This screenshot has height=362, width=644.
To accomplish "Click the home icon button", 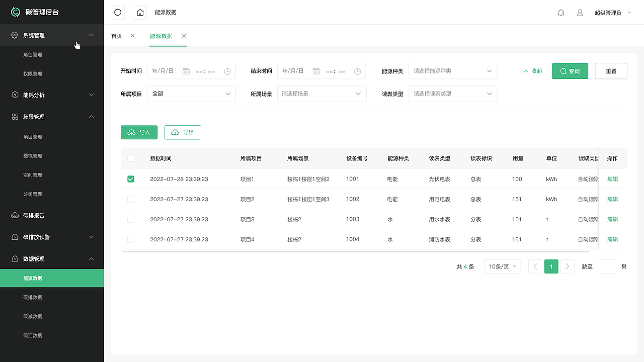I will pyautogui.click(x=140, y=13).
